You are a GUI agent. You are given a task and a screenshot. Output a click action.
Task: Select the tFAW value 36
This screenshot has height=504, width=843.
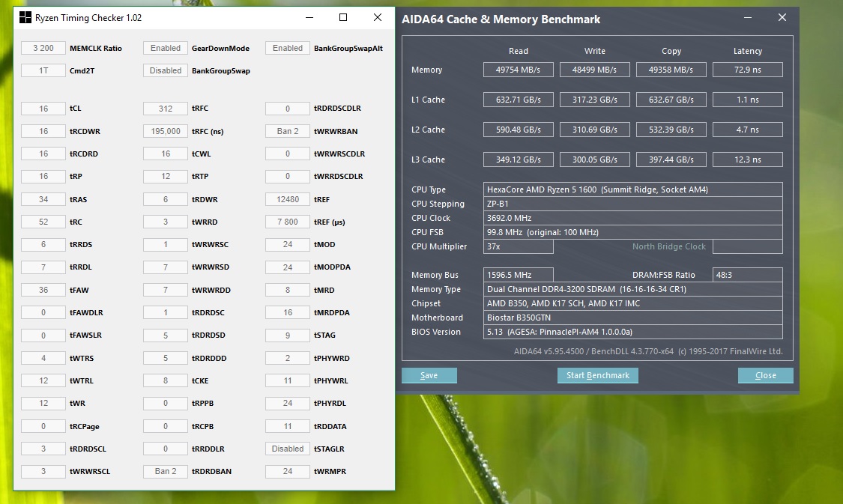(43, 290)
